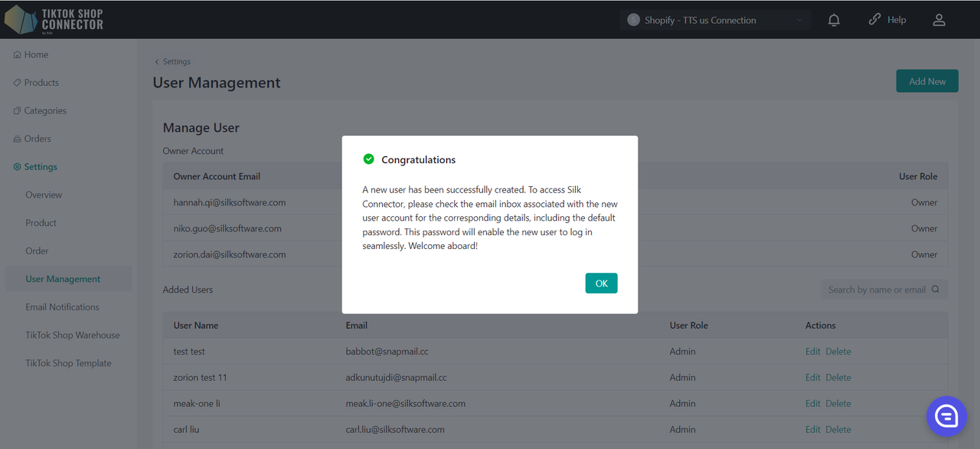Click the search by name or email field
Screen dimensions: 980x449
[876, 290]
